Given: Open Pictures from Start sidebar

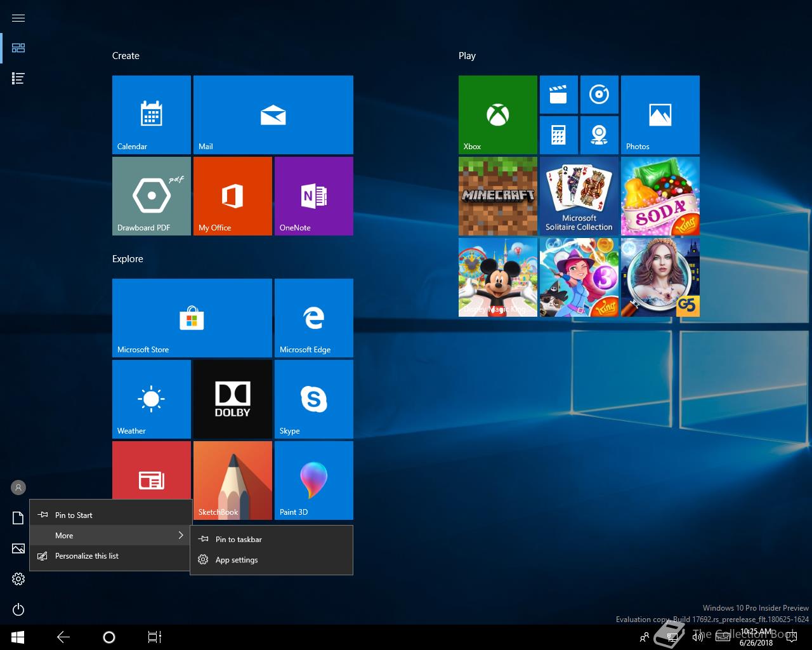Looking at the screenshot, I should 18,548.
